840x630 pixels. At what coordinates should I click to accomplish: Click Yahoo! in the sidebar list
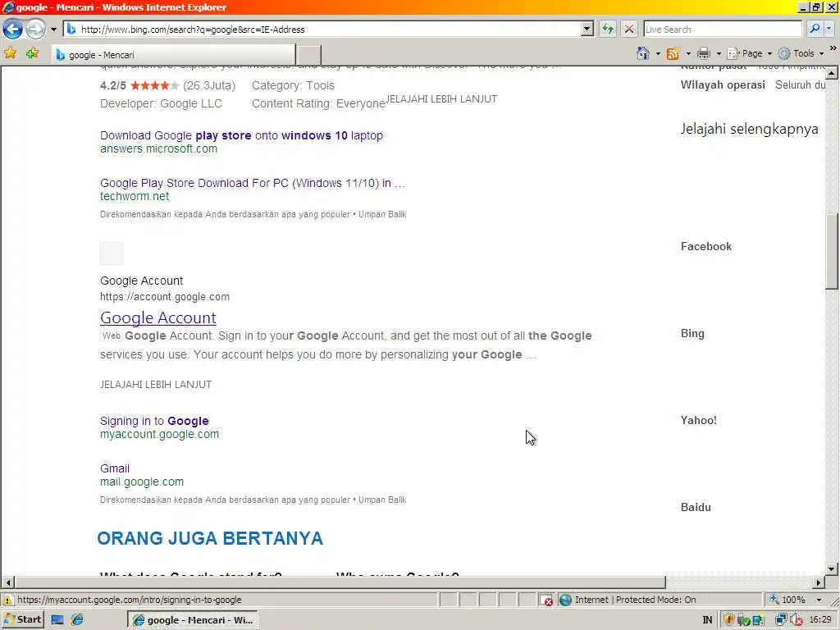pos(699,420)
